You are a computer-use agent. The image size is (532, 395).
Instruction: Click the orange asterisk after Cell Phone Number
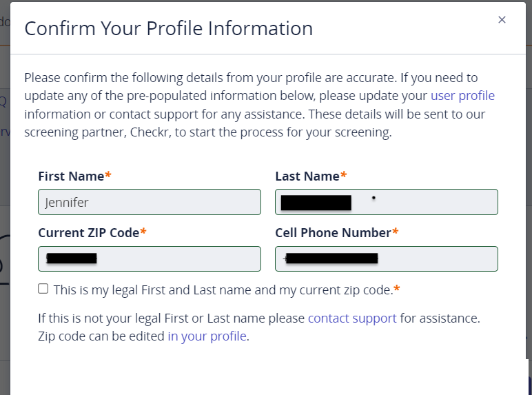(396, 232)
